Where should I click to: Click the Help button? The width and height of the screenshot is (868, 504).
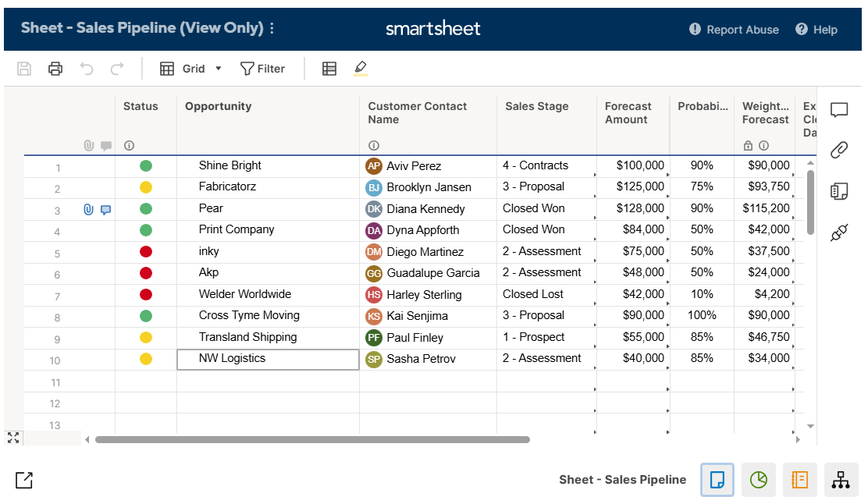(x=816, y=30)
